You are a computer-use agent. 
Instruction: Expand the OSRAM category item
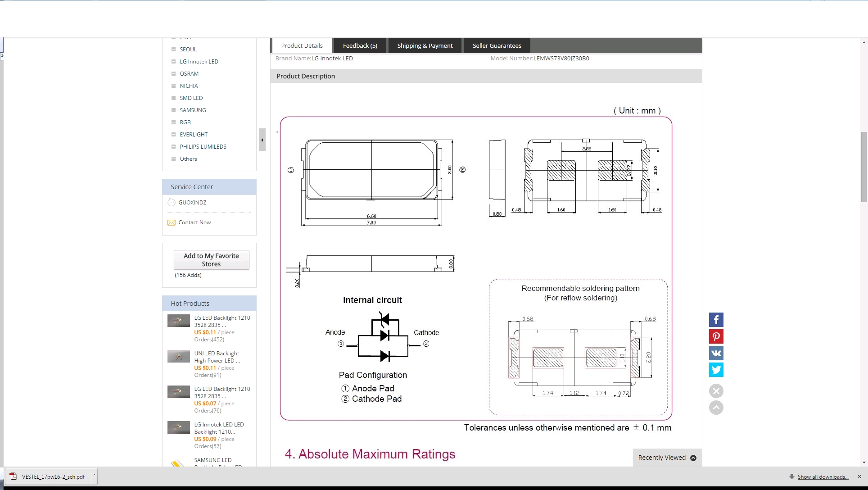click(173, 74)
